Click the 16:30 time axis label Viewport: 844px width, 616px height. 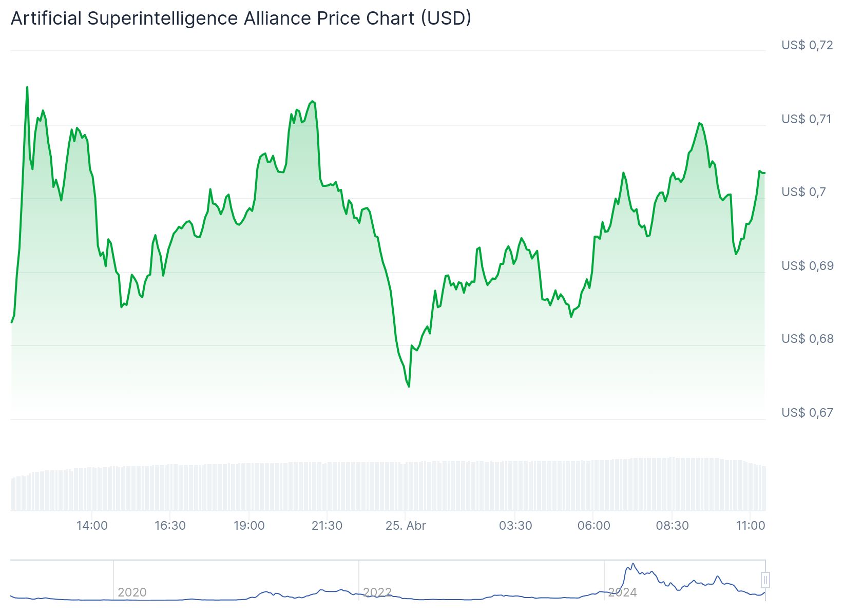click(x=170, y=526)
